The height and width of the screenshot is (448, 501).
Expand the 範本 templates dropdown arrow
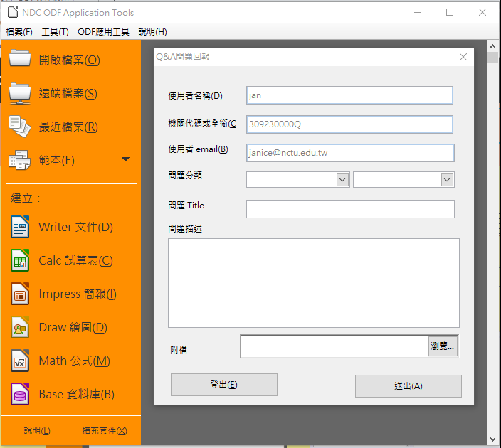point(126,159)
